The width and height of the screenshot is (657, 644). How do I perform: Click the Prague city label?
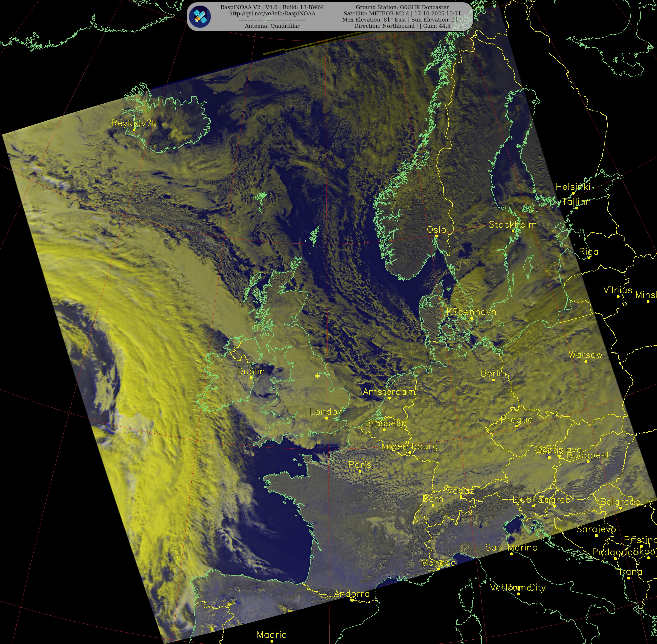(x=517, y=420)
